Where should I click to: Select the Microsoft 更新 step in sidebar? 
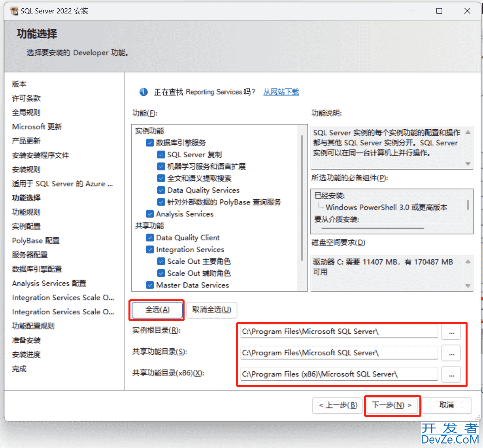point(37,127)
